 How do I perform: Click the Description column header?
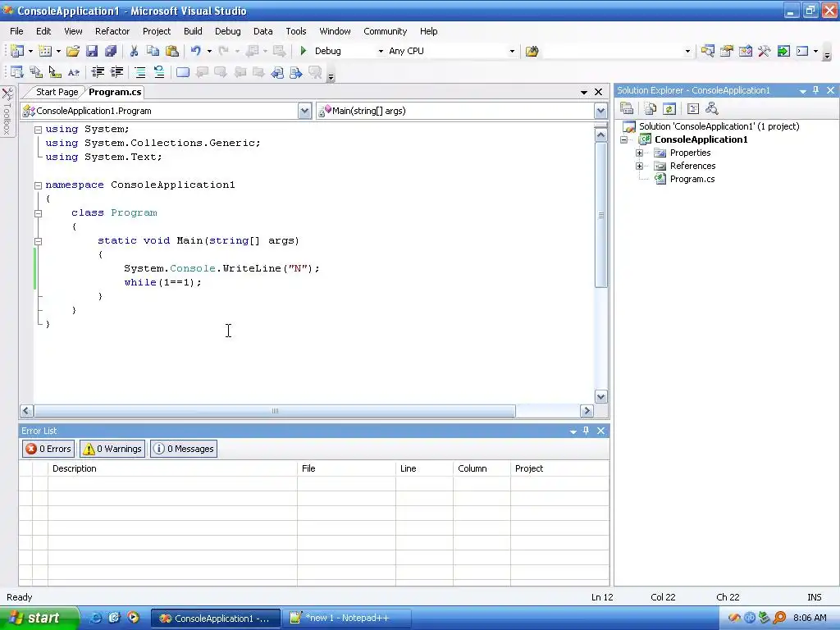click(x=172, y=468)
